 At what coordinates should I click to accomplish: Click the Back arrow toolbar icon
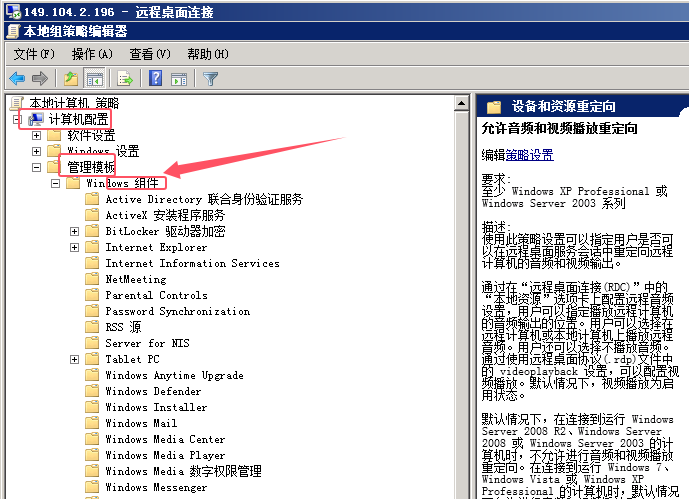point(17,78)
